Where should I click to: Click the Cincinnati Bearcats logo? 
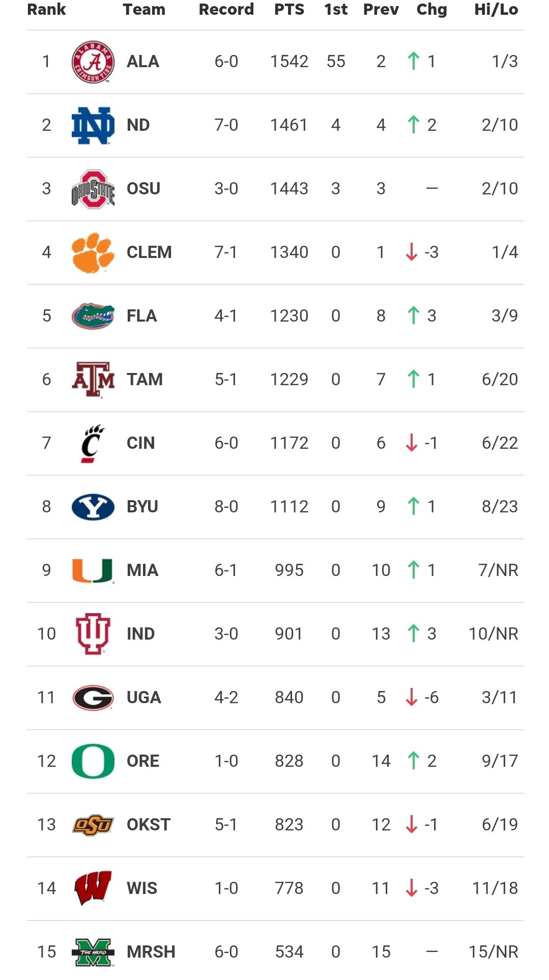(x=93, y=443)
